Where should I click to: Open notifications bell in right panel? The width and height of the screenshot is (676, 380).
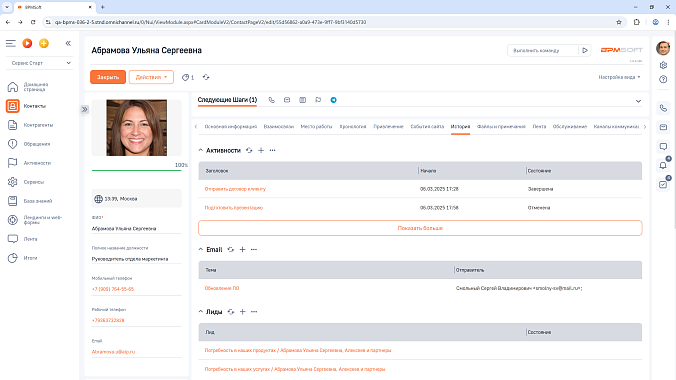[663, 165]
